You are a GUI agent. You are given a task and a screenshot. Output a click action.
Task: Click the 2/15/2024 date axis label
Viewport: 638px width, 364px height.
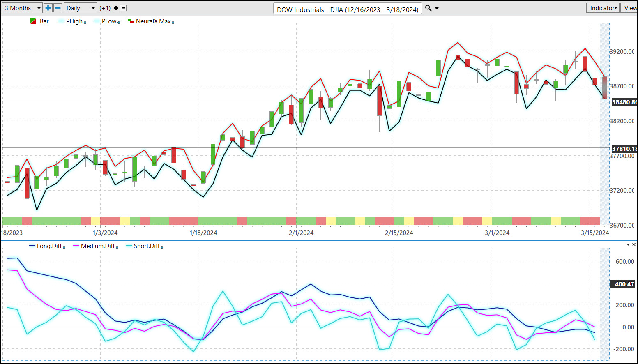[x=399, y=233]
